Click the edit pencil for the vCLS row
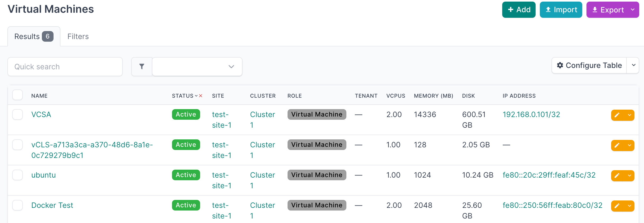644x223 pixels. click(x=617, y=145)
